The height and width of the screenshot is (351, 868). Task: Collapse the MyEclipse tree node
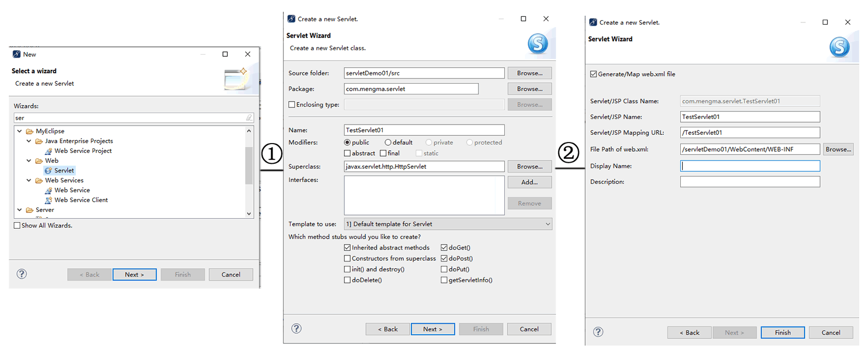[x=20, y=132]
